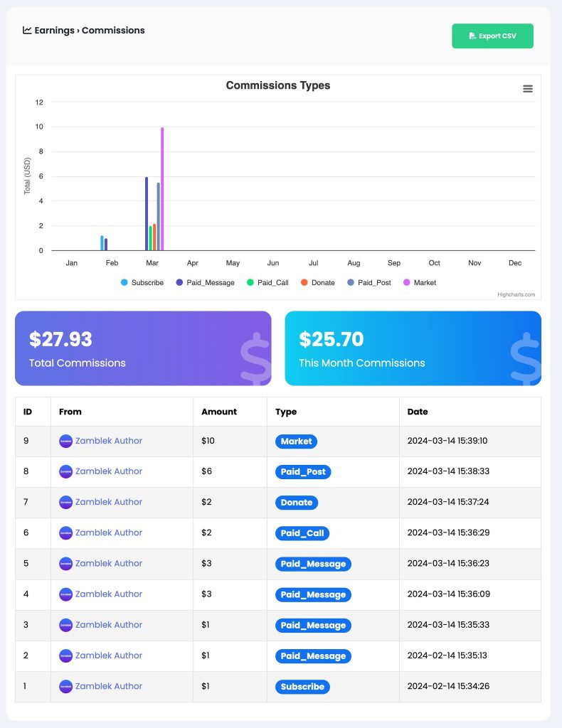Toggle the Paid_Message legend item
This screenshot has width=562, height=728.
coord(206,282)
